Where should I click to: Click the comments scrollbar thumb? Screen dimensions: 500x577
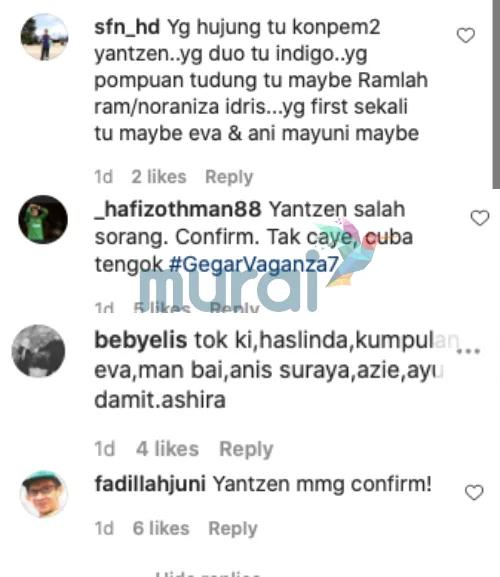click(496, 94)
